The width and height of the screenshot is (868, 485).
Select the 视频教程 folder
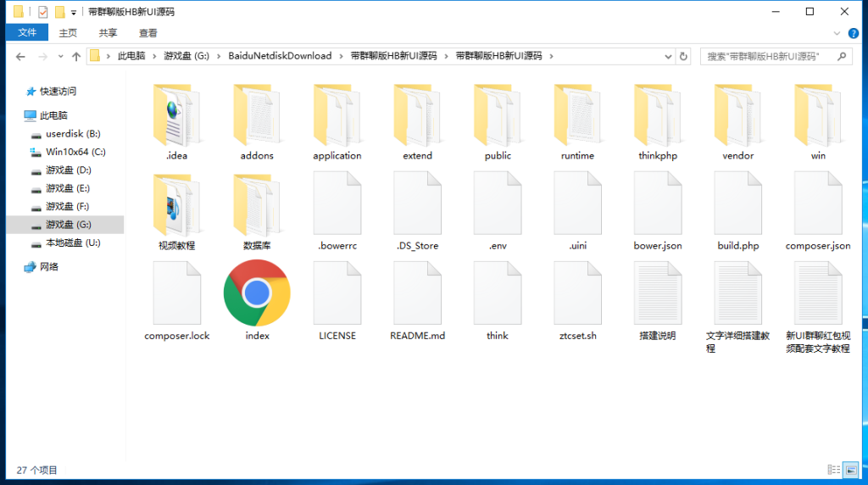(176, 211)
